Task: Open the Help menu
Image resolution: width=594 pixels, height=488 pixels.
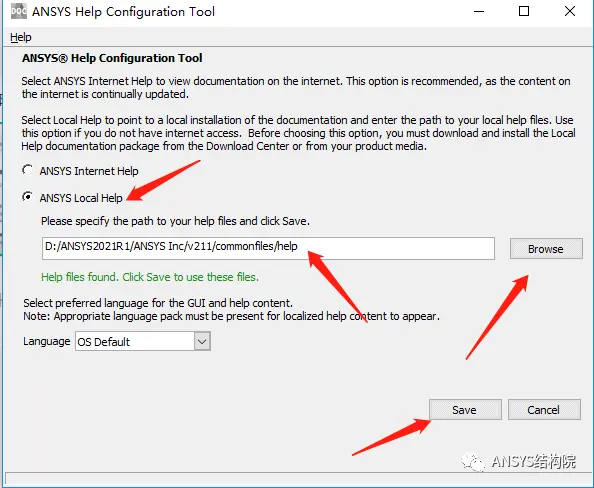Action: (21, 37)
